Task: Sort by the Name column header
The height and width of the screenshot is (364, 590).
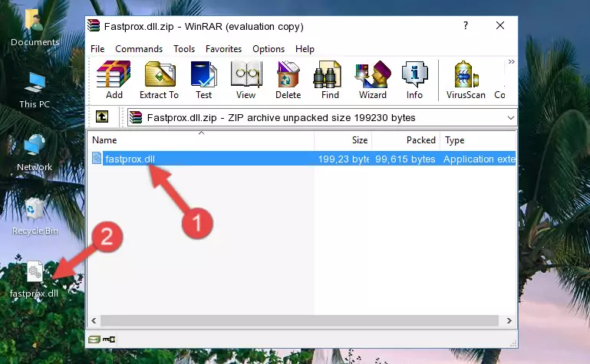Action: pos(201,139)
